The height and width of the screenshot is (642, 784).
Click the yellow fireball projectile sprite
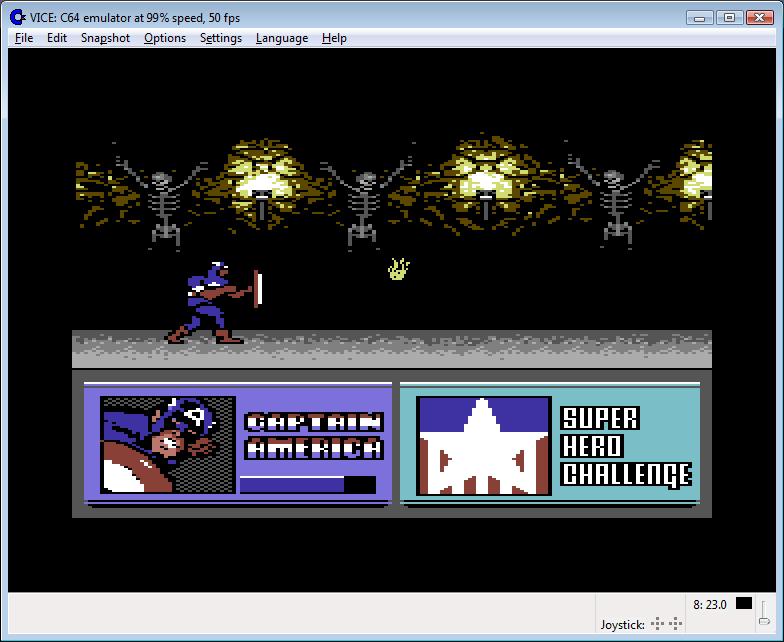(398, 269)
